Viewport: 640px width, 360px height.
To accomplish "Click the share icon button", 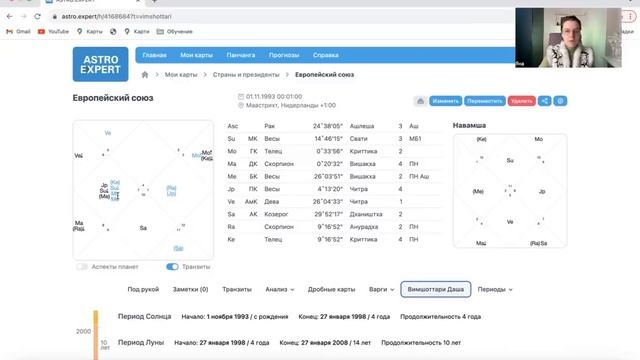I will pos(544,101).
